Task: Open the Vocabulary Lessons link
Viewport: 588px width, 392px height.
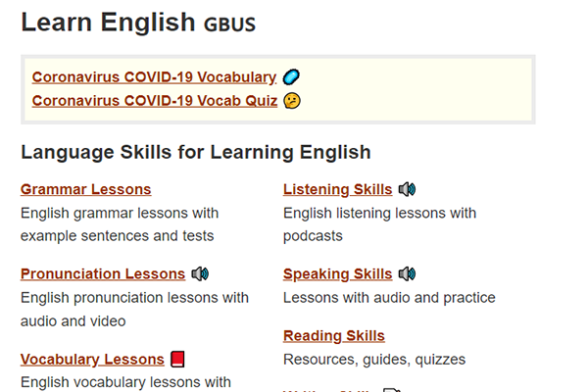Action: click(92, 359)
